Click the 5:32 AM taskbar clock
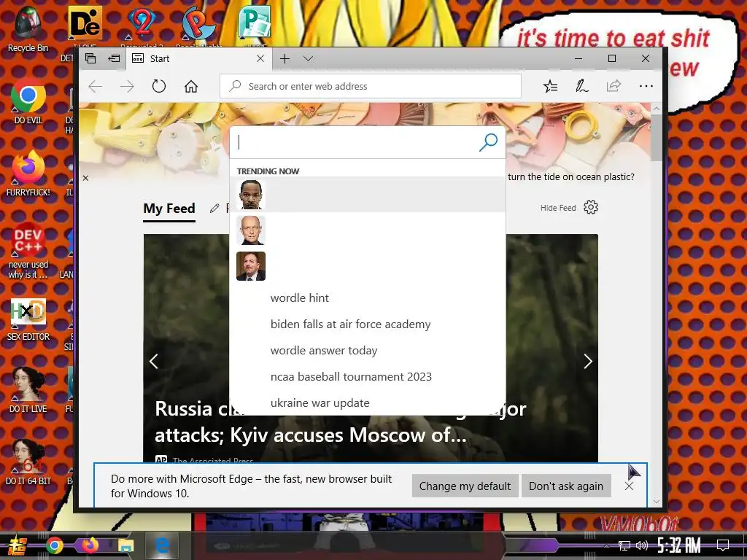The image size is (747, 560). coord(679,545)
